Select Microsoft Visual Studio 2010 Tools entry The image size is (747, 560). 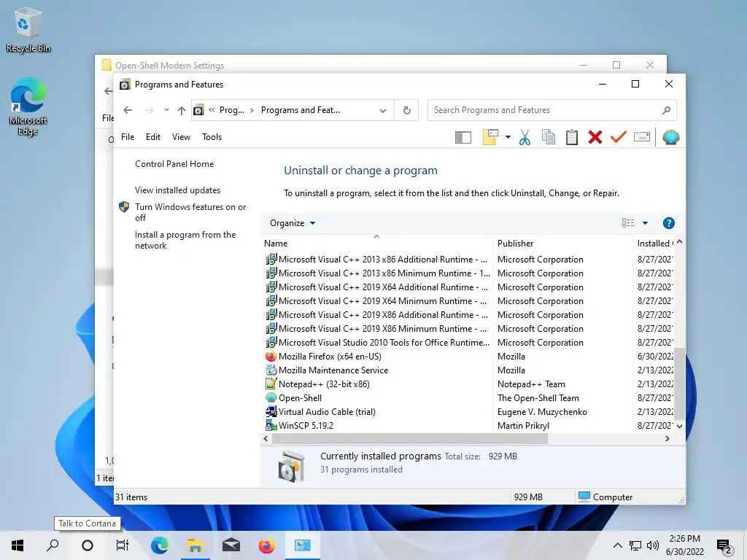[x=384, y=343]
